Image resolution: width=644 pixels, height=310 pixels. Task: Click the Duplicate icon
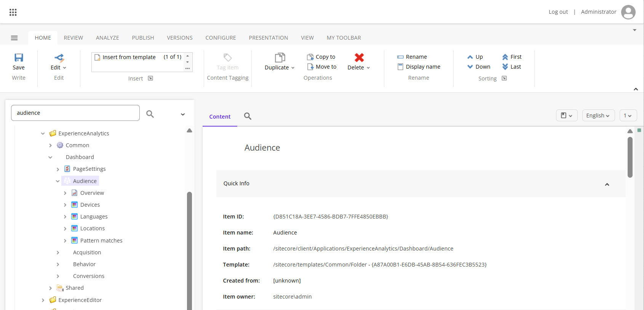click(280, 58)
